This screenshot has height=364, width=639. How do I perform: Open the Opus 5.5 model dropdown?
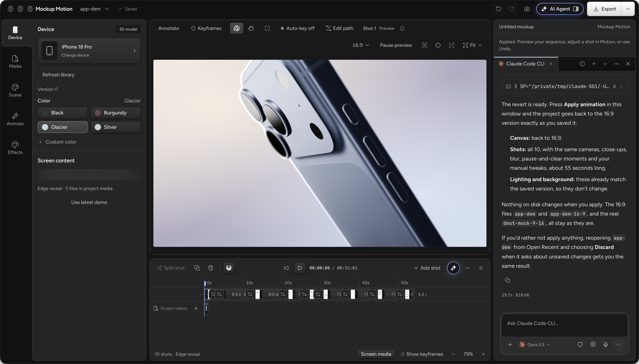(x=534, y=345)
